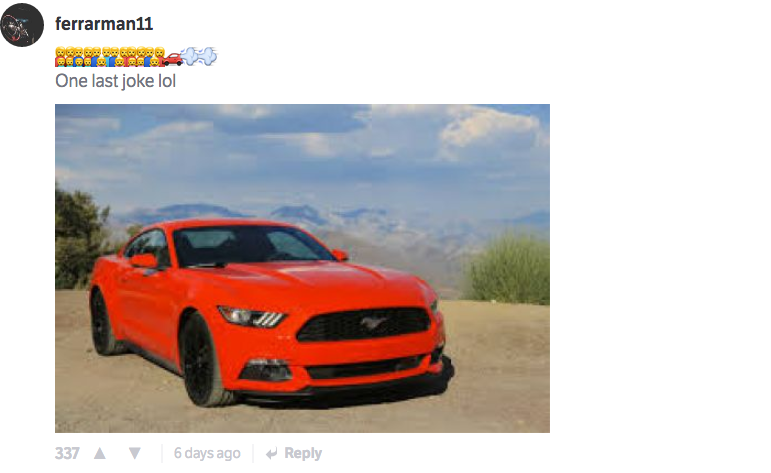Click the crowd of people emojis

pyautogui.click(x=110, y=57)
